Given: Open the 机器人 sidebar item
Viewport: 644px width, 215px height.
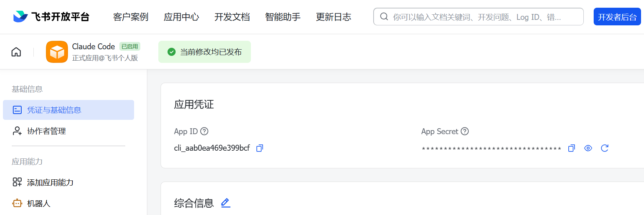Looking at the screenshot, I should pos(68,203).
